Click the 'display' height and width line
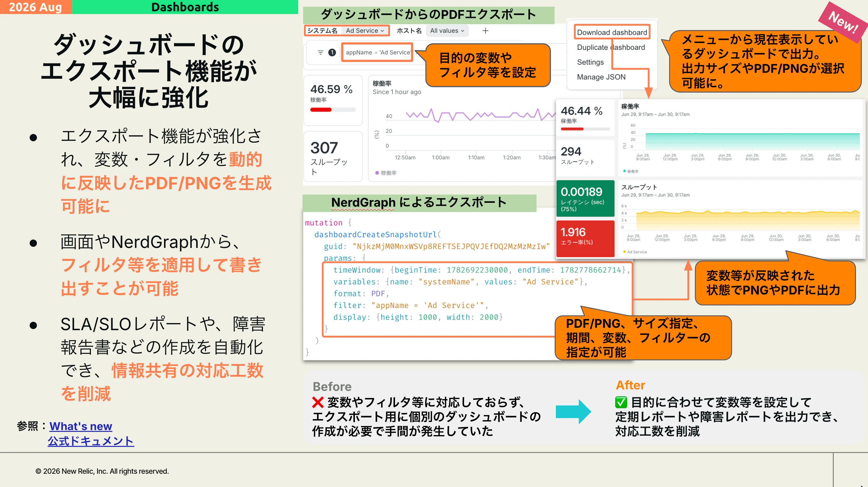This screenshot has height=487, width=868. pos(418,317)
